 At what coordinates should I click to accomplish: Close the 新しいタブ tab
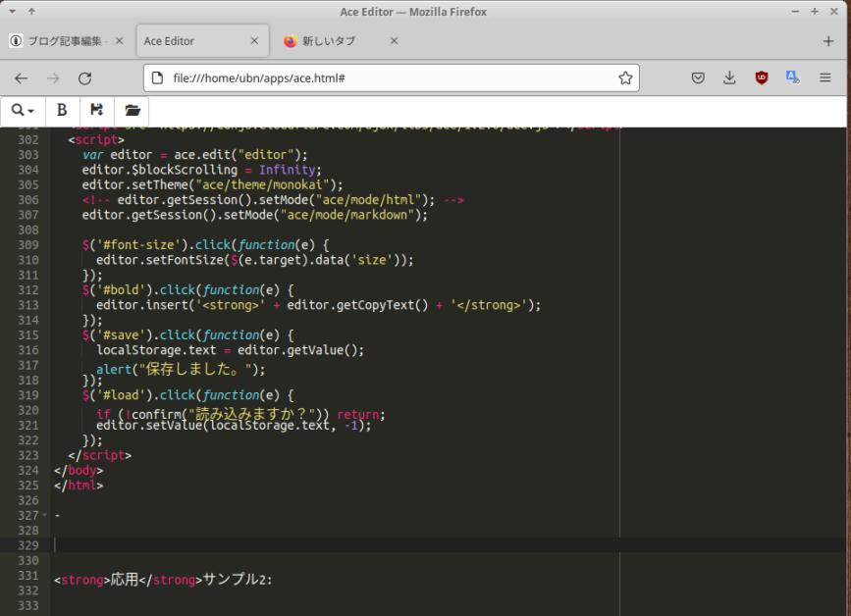(394, 40)
